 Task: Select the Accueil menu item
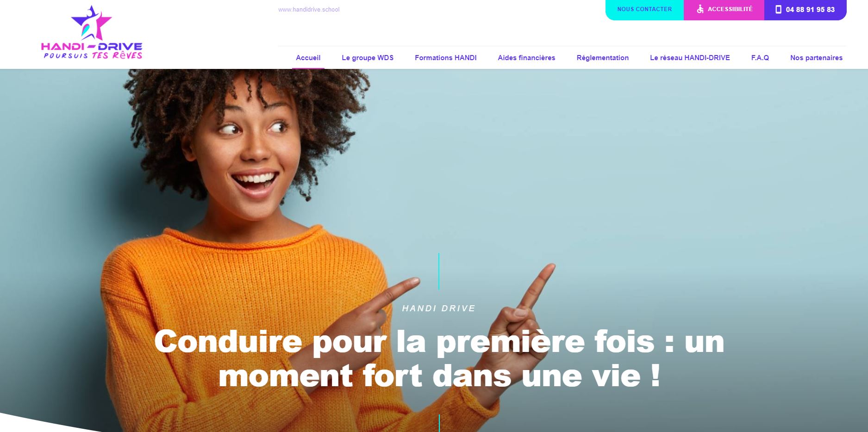[308, 58]
